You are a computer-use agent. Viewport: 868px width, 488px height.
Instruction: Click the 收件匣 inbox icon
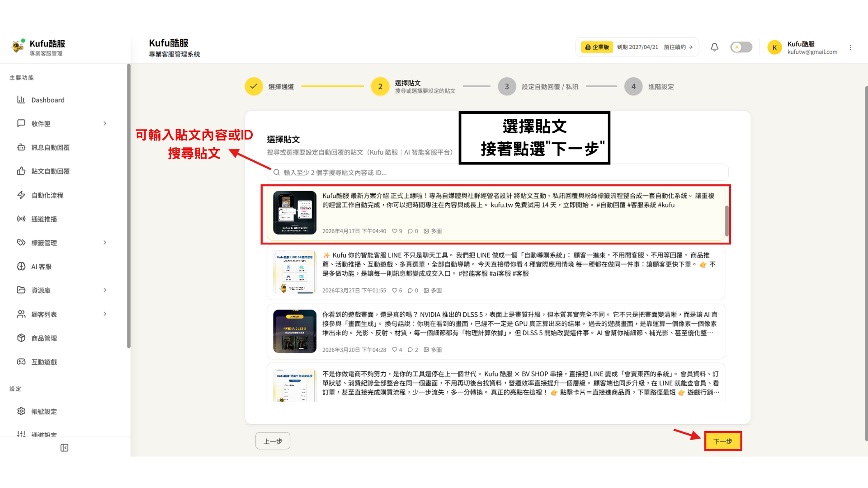pos(21,123)
